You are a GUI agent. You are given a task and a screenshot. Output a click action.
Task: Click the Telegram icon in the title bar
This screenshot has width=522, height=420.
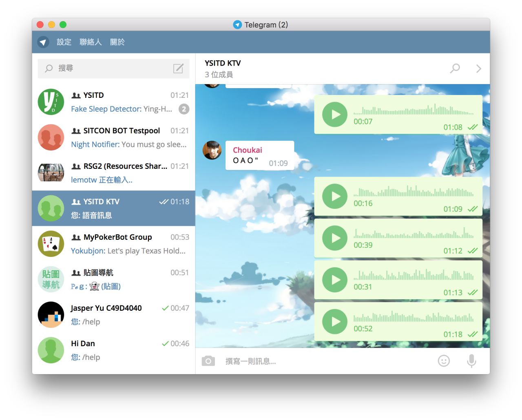(237, 25)
